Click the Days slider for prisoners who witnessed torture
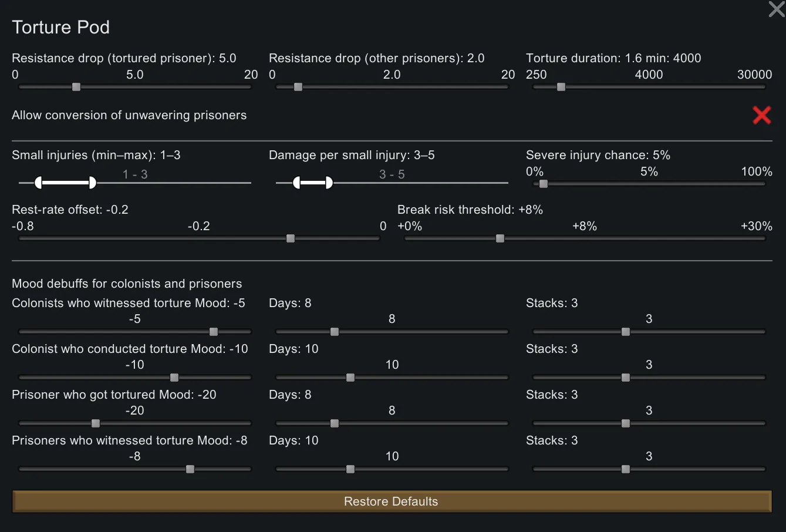The width and height of the screenshot is (786, 532). point(350,469)
